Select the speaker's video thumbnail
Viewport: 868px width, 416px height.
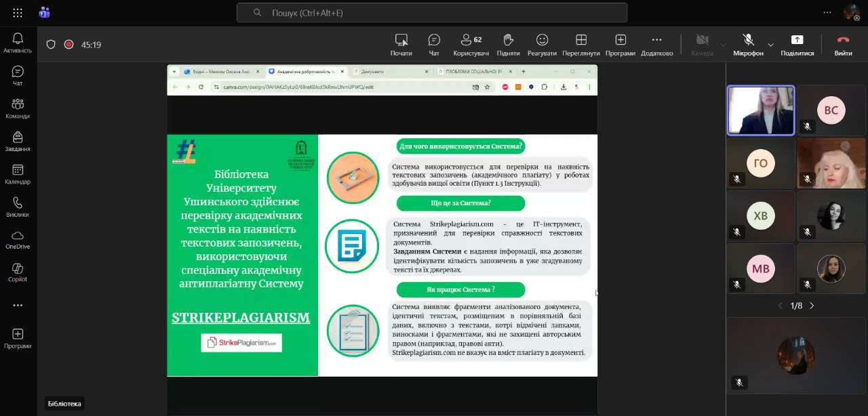click(x=760, y=110)
